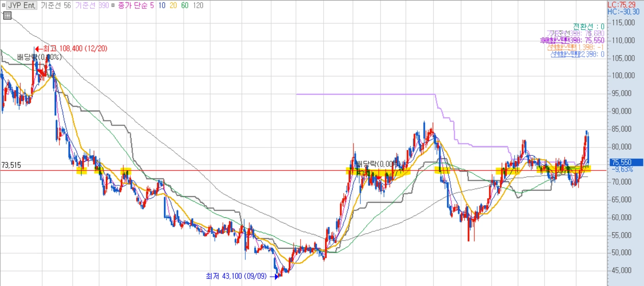Click the 최저 43,100 (09/09) label
This screenshot has height=286, width=644.
coord(236,276)
